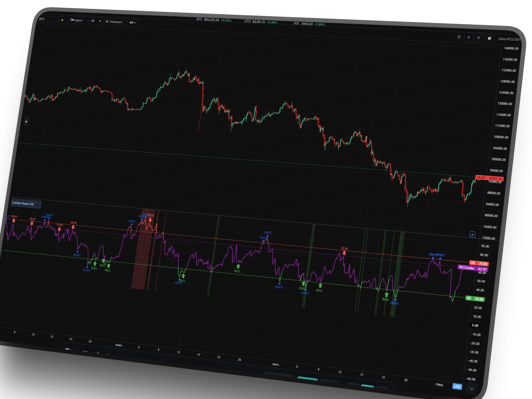Viewport: 532px width, 399px height.
Task: Click the favorite star icon
Action: click(62, 20)
